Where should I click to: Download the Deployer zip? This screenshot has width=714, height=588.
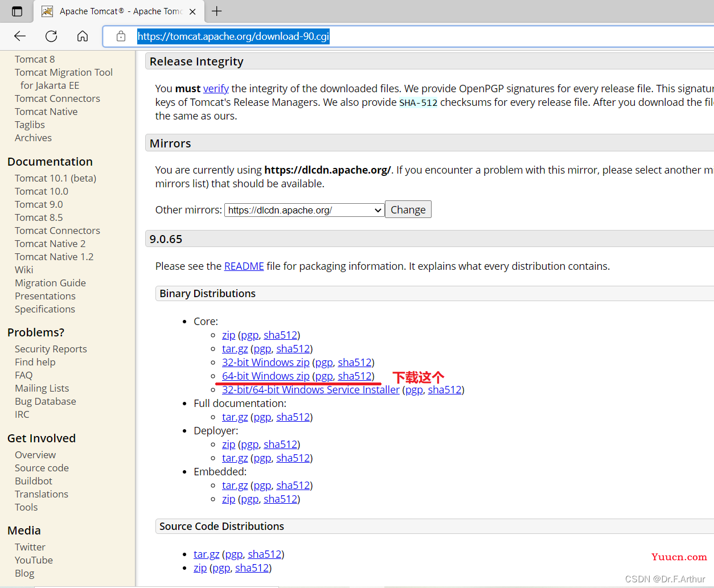(x=228, y=445)
